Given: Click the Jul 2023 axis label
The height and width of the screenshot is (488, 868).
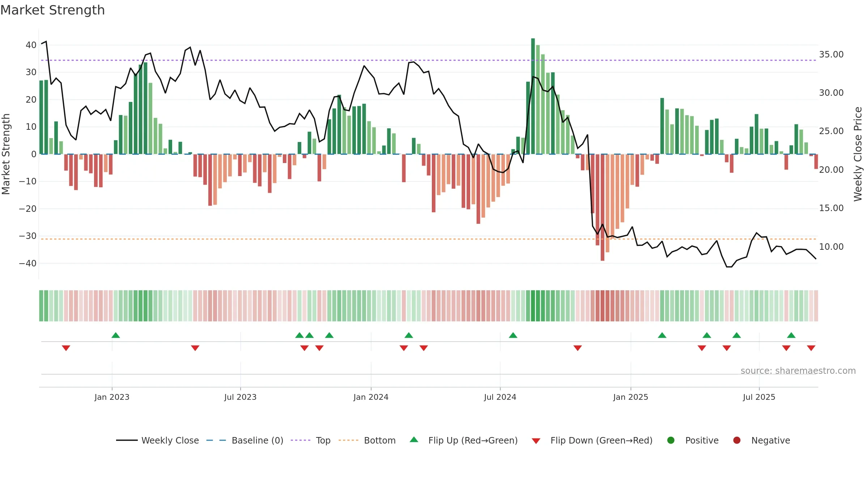Looking at the screenshot, I should 240,397.
